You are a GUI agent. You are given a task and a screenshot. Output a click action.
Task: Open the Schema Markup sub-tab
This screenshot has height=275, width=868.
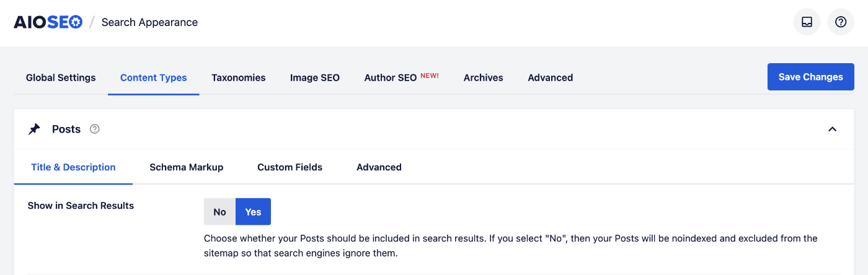click(x=187, y=167)
